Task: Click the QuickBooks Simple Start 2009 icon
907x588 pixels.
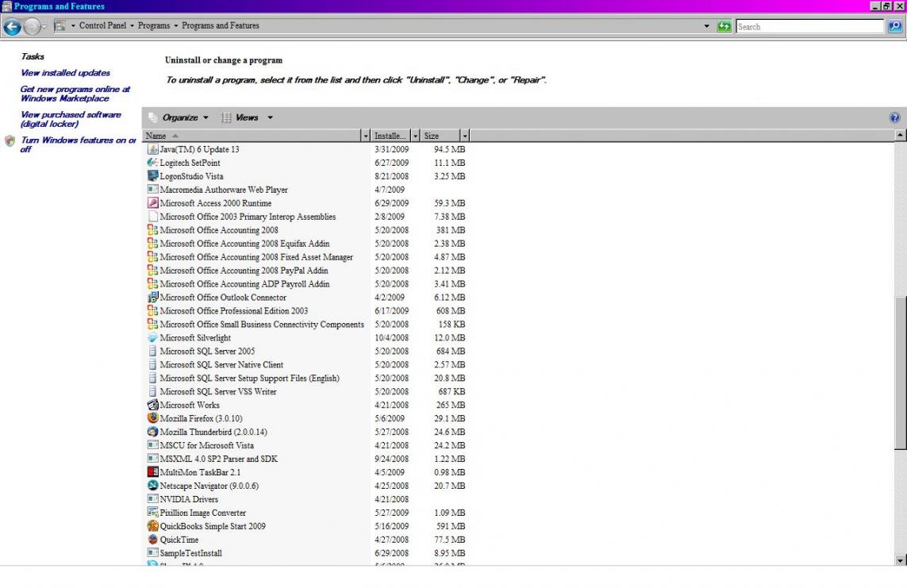Action: (x=152, y=526)
